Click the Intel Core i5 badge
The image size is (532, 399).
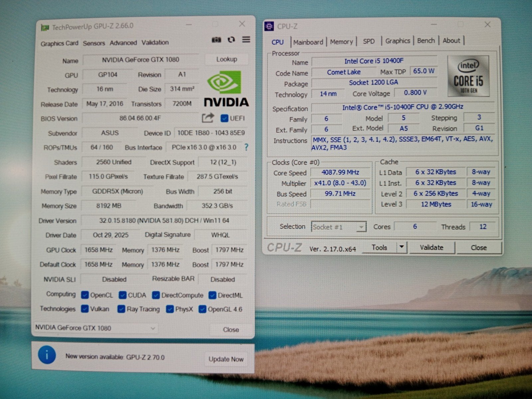(x=468, y=76)
